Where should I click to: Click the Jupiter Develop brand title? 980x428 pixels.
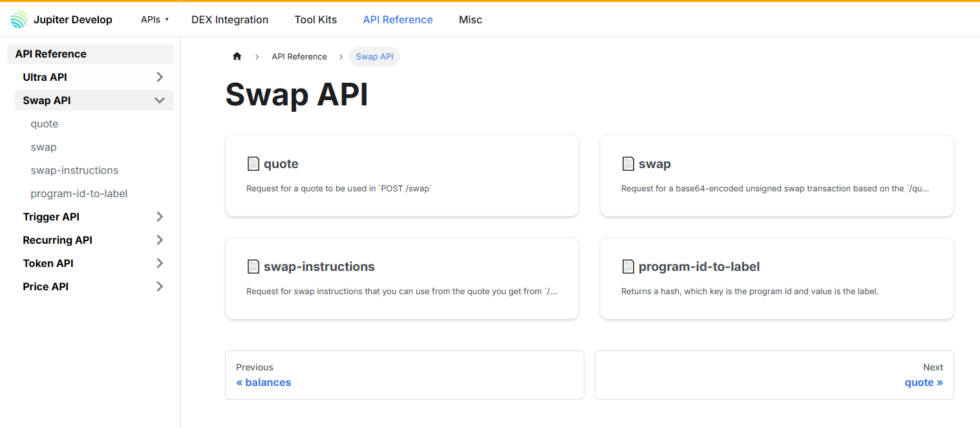click(73, 19)
